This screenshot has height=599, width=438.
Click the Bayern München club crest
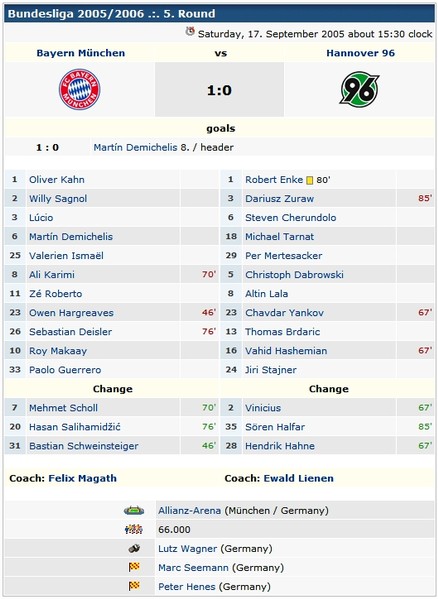coord(79,89)
